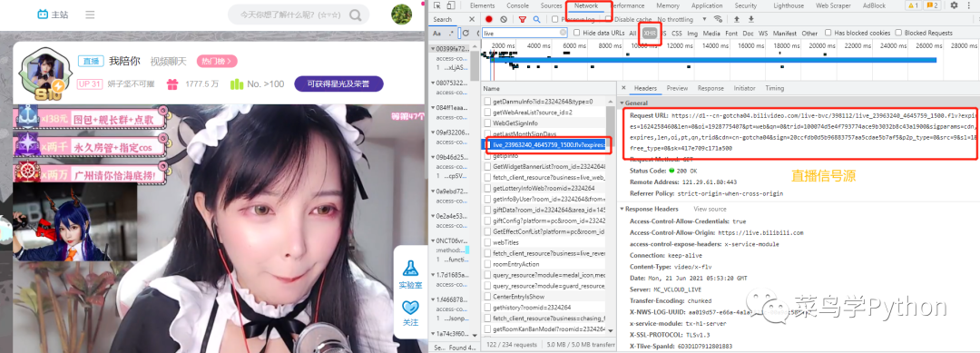Open network search with magnifier icon

[536, 19]
